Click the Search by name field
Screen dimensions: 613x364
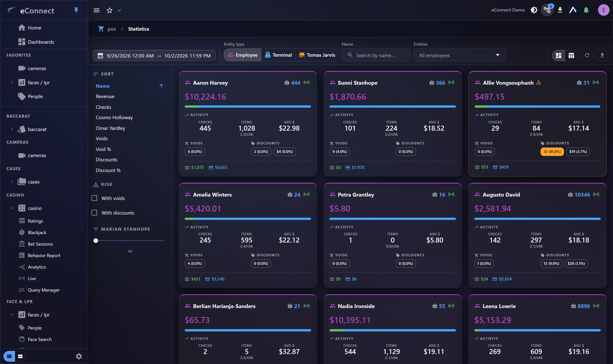[x=376, y=55]
